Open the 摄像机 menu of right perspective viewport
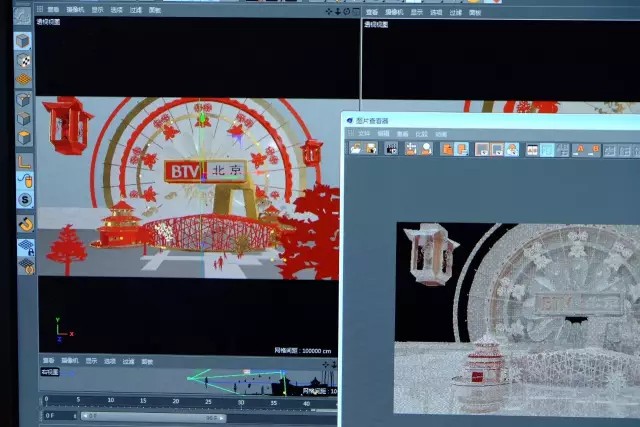640x427 pixels. click(x=394, y=12)
